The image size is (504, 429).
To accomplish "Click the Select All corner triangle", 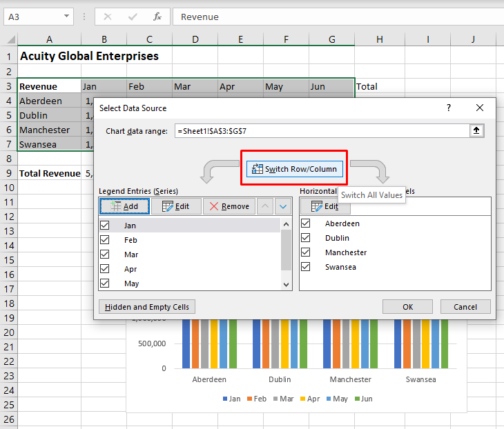I will coord(10,39).
